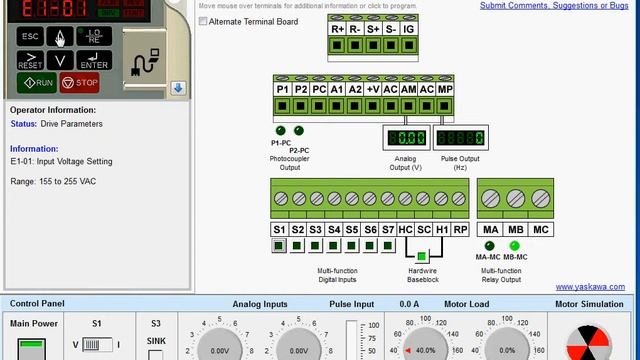
Task: Click the S- terminal
Action: pyautogui.click(x=391, y=45)
